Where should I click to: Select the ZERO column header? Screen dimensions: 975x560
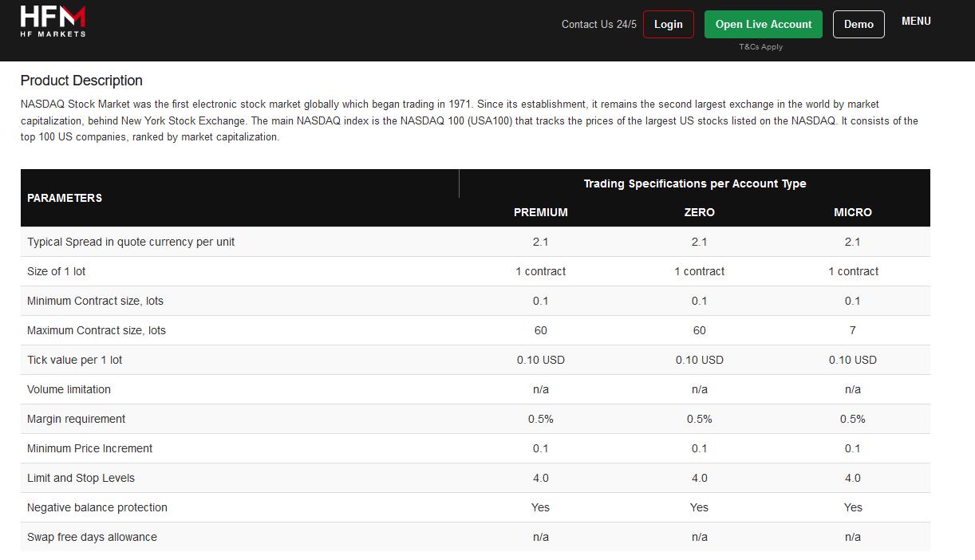pyautogui.click(x=699, y=212)
